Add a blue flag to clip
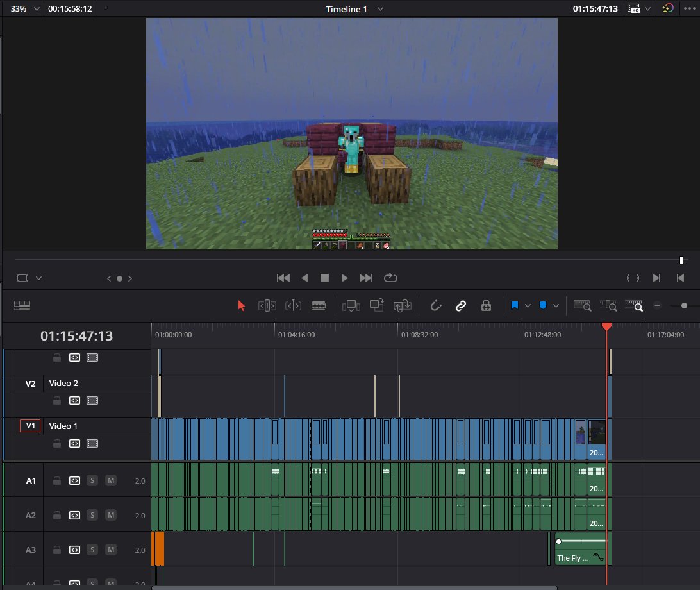Viewport: 700px width, 590px height. point(514,305)
